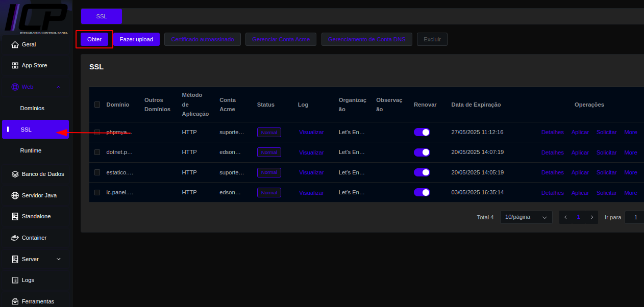Toggle Renovar for the estatico.... certificate
This screenshot has height=307, width=644.
pos(422,172)
